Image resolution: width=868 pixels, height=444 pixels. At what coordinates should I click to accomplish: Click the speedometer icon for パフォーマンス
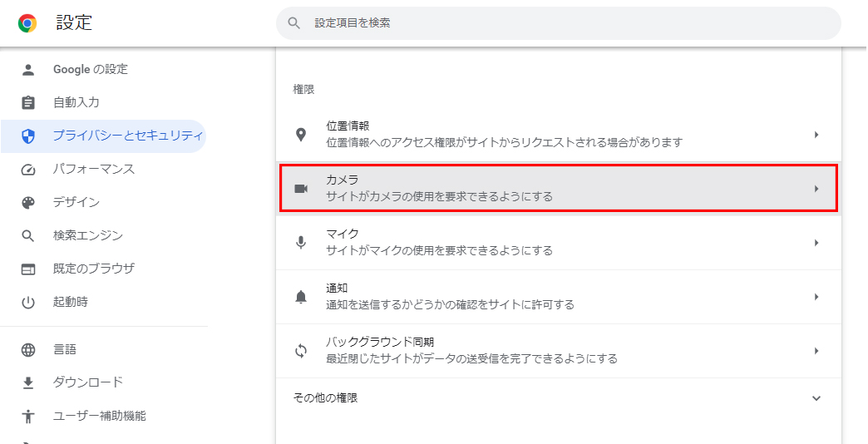pos(27,170)
